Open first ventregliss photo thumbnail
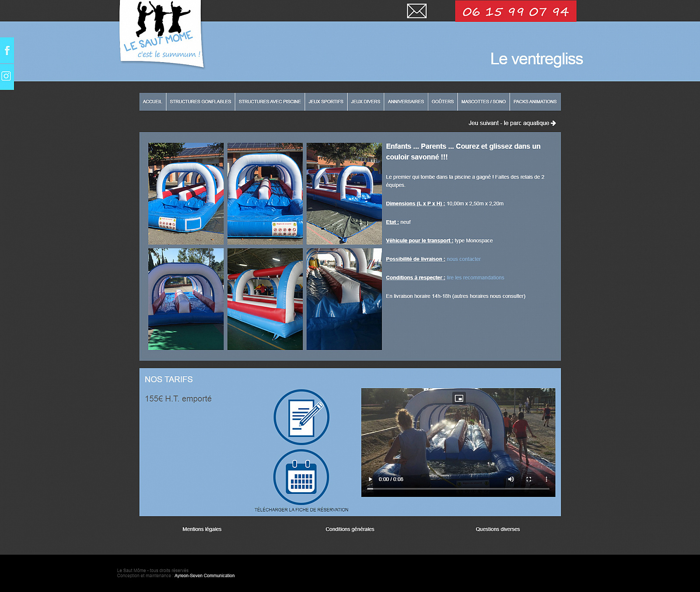Viewport: 700px width, 592px height. (186, 193)
